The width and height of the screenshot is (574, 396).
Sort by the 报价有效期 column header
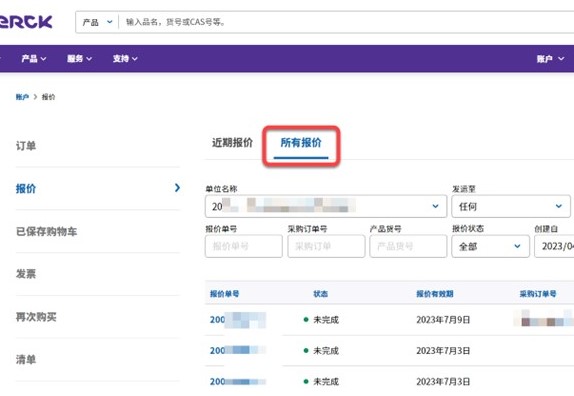click(435, 294)
